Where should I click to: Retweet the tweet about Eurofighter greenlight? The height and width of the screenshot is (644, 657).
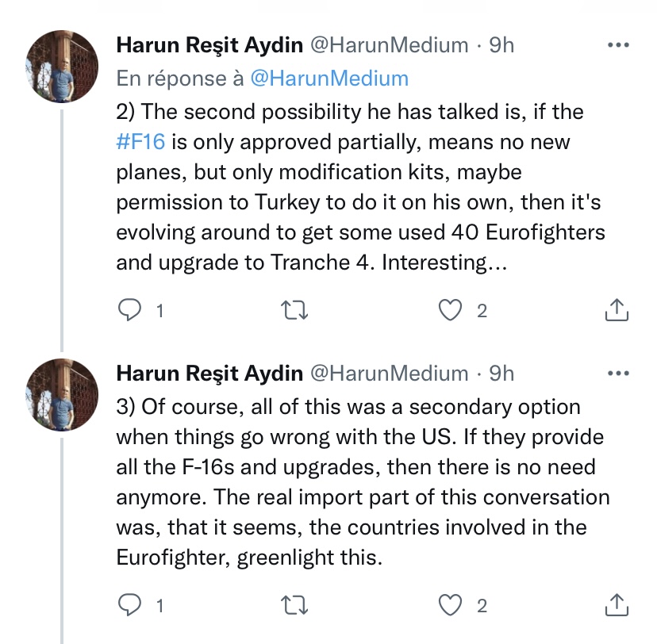(x=296, y=606)
